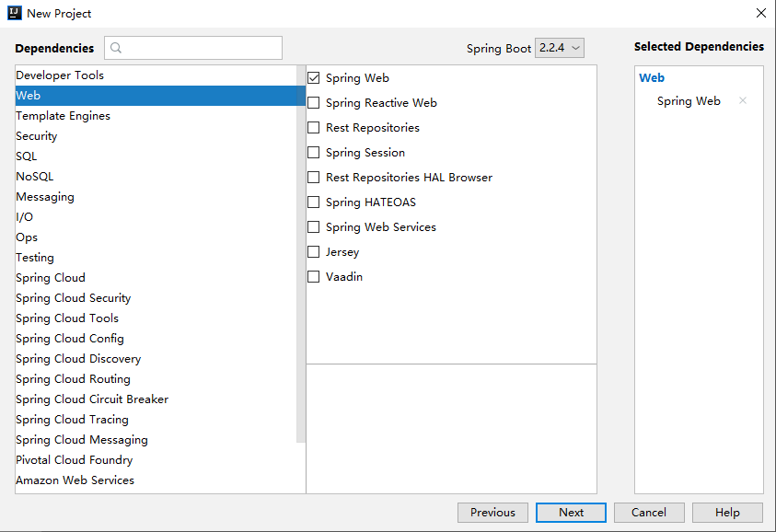Screen dimensions: 776x532
Task: Open the Spring Boot version dropdown
Action: click(560, 48)
